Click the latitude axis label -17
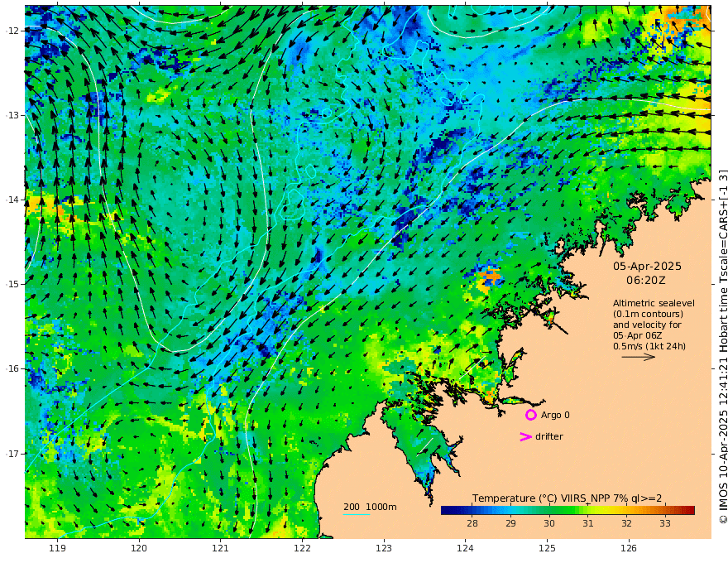 (12, 454)
